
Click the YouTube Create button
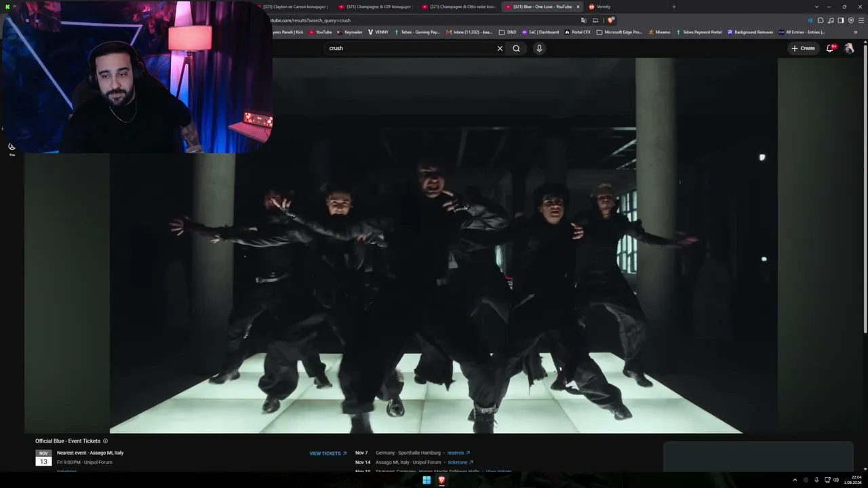(x=804, y=48)
